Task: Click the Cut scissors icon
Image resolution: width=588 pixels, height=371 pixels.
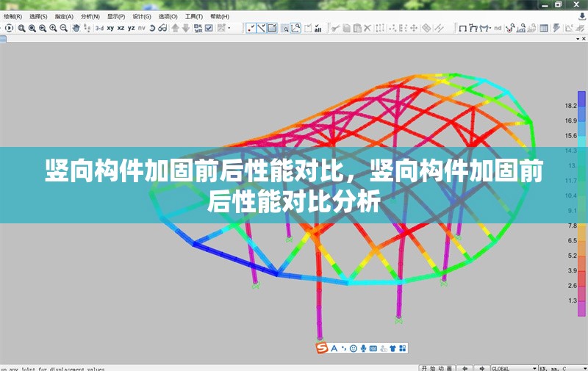Action: [x=336, y=28]
